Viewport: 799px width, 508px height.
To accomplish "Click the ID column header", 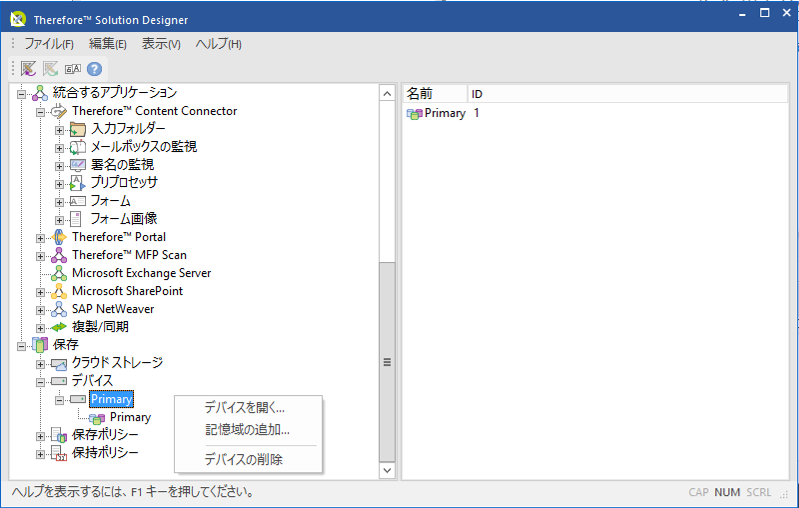I will click(628, 94).
